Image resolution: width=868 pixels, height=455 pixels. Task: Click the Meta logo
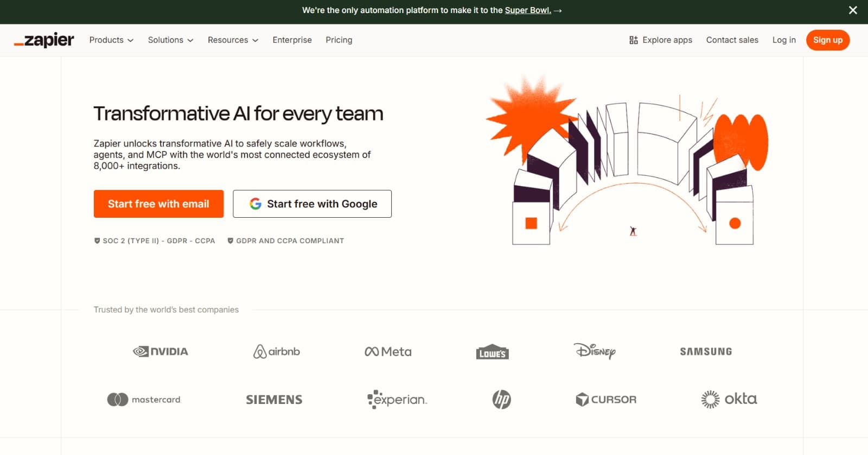point(388,352)
